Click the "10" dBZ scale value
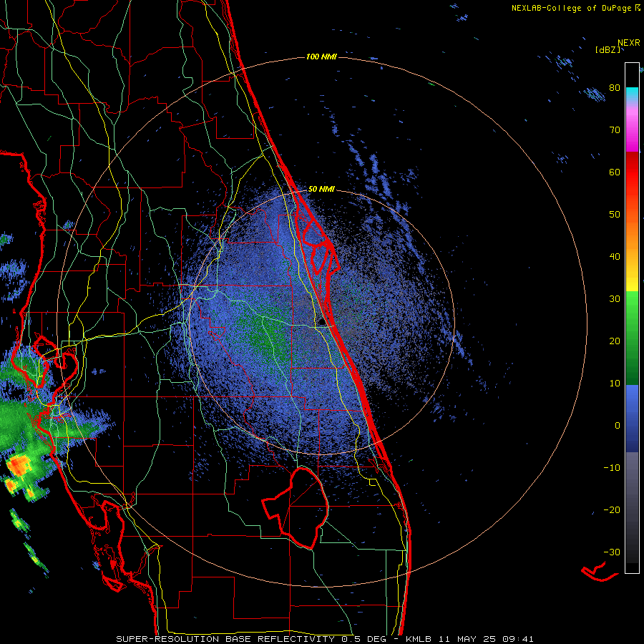Screen dimensions: 644x644 tap(615, 384)
